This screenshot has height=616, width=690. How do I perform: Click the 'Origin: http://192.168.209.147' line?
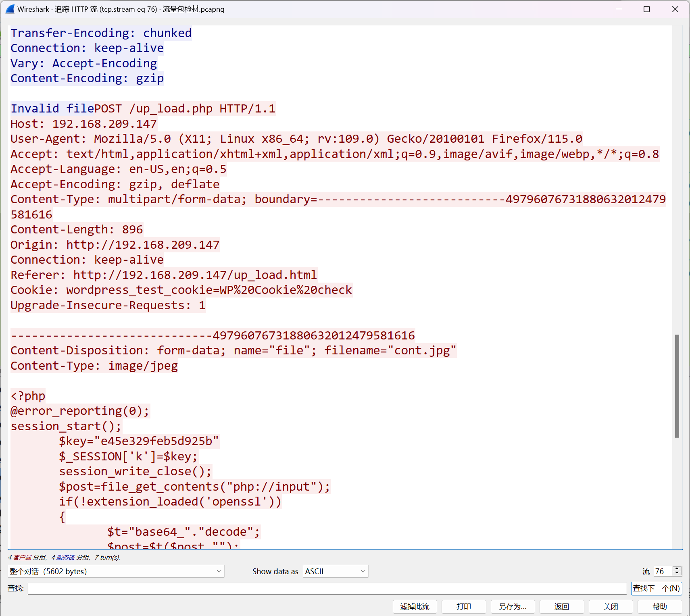pos(115,245)
